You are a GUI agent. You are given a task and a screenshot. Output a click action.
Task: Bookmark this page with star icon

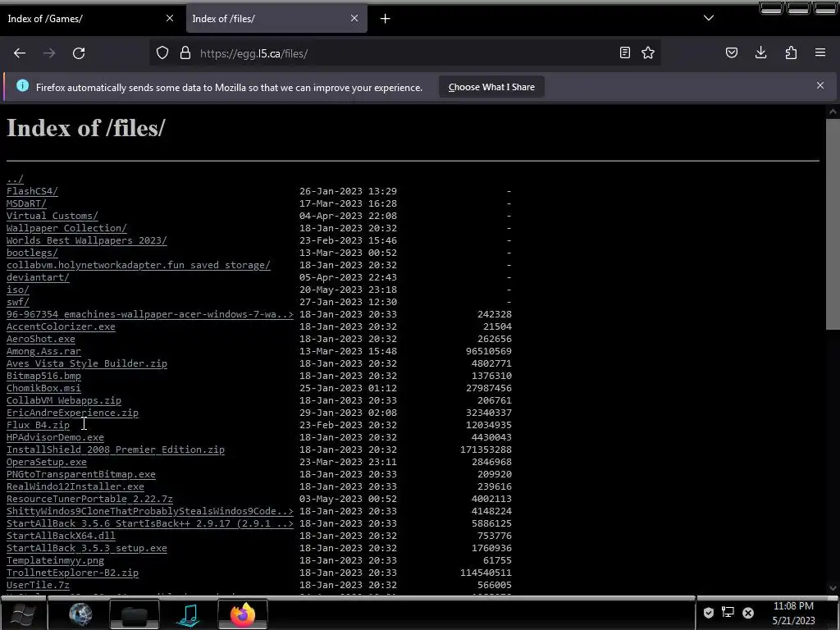pos(648,52)
